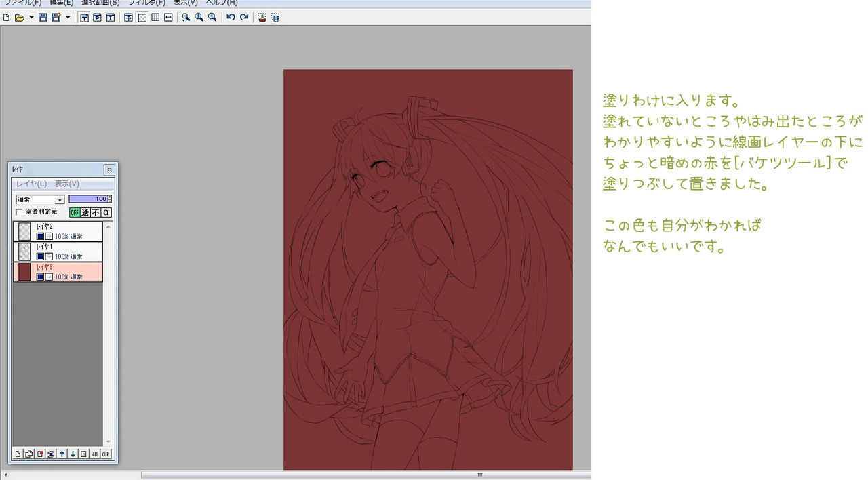Delete the current layer
Image resolution: width=868 pixels, height=480 pixels.
[40, 454]
